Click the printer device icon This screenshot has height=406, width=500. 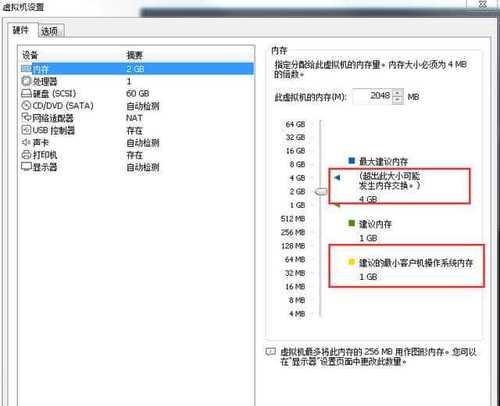pos(26,155)
